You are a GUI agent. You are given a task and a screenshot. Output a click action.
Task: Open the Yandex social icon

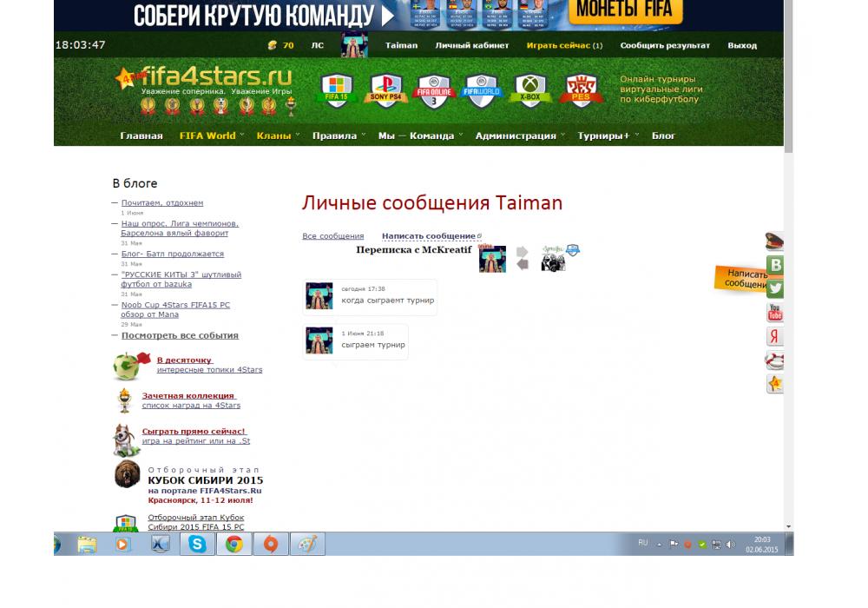point(774,336)
